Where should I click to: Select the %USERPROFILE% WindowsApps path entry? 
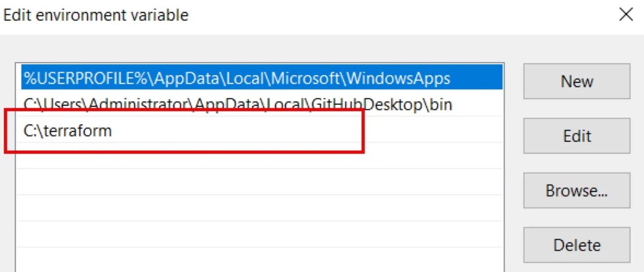236,79
